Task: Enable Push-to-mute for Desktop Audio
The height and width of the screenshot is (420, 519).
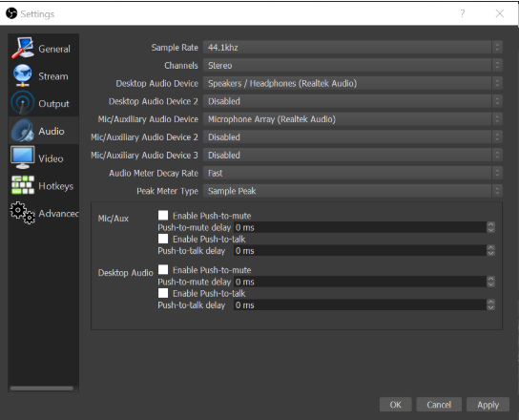Action: (x=163, y=269)
